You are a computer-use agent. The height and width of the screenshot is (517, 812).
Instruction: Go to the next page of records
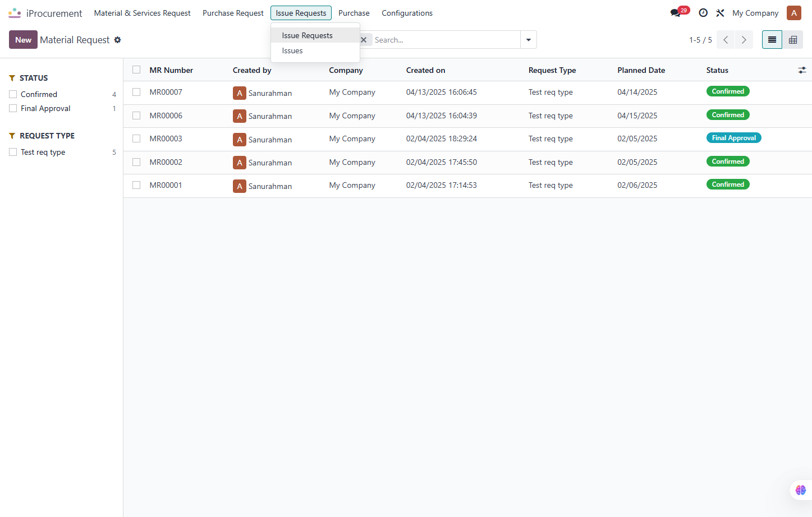[x=744, y=40]
